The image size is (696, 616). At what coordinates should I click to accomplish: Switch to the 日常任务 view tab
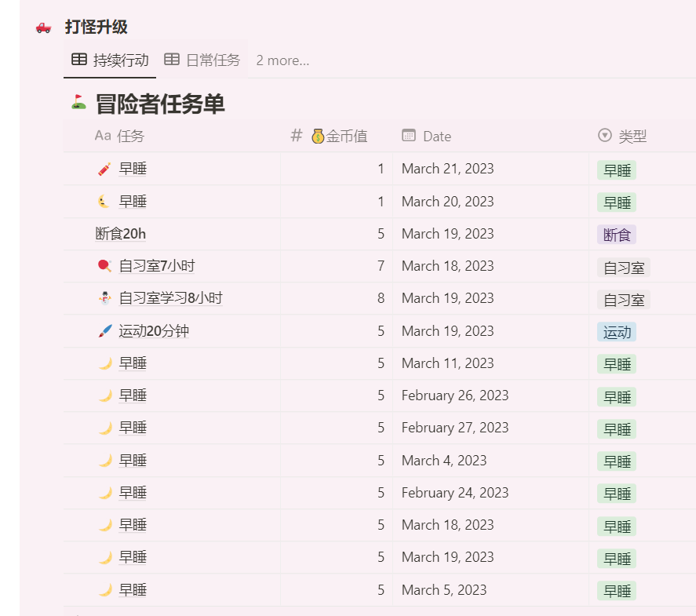[x=202, y=60]
